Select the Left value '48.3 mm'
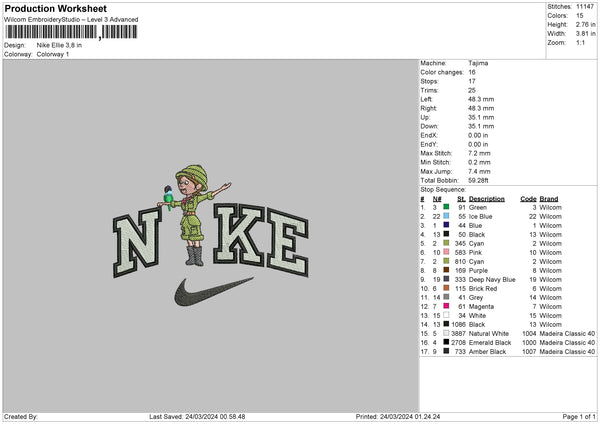 481,99
